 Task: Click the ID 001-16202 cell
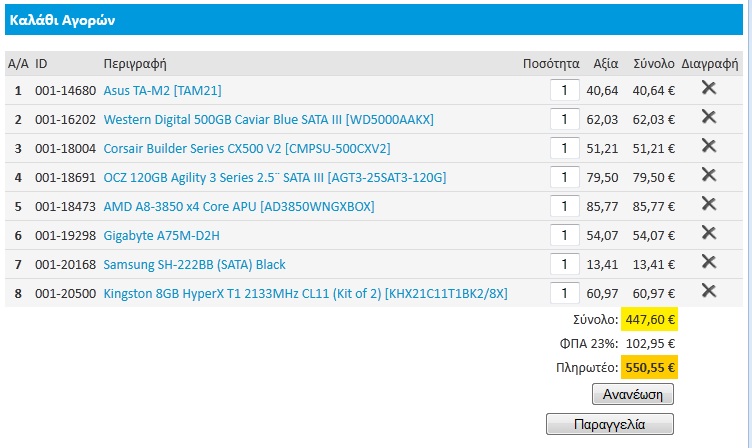66,119
